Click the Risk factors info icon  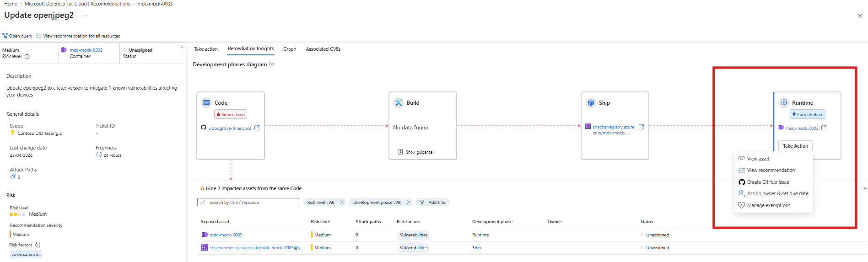(38, 245)
